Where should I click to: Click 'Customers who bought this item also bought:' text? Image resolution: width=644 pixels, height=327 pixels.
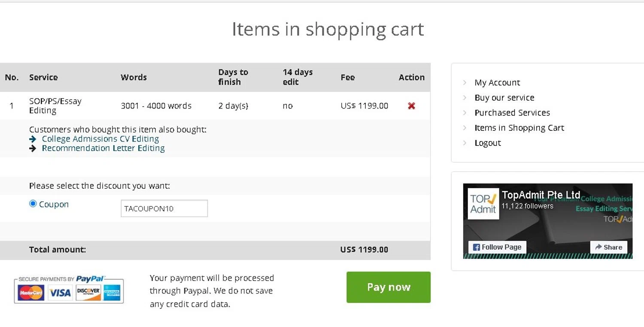pos(118,130)
